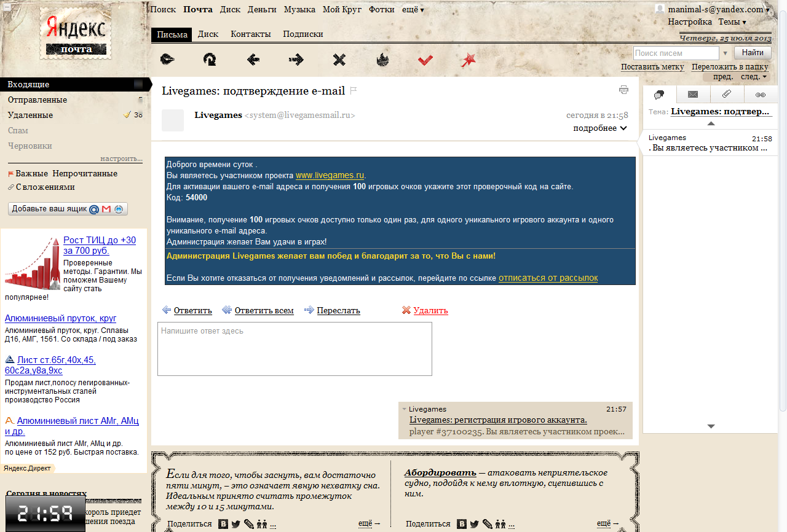Open the manimal-s@yandex.com account dropdown
Image resolution: width=787 pixels, height=532 pixels.
(x=719, y=9)
